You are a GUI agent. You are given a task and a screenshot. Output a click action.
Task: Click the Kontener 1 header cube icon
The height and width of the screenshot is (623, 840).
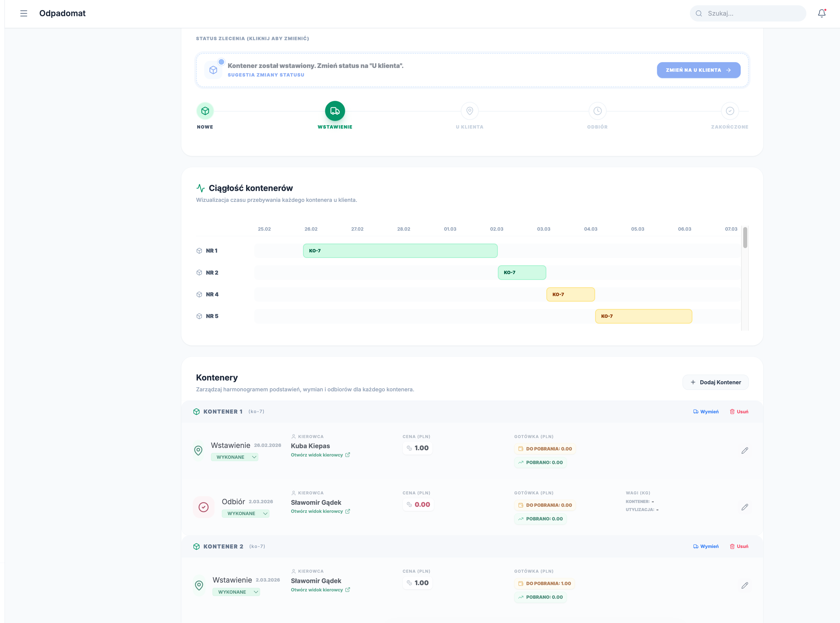[x=196, y=412]
